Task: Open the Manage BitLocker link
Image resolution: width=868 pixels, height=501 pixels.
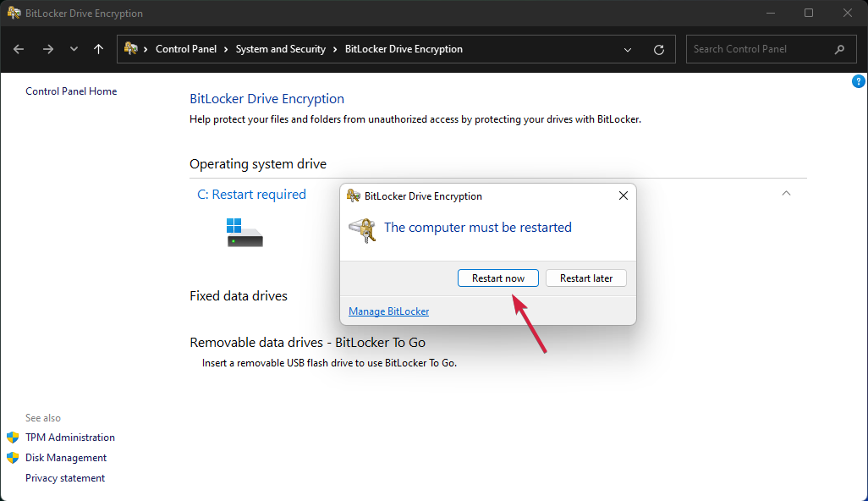Action: pyautogui.click(x=388, y=311)
